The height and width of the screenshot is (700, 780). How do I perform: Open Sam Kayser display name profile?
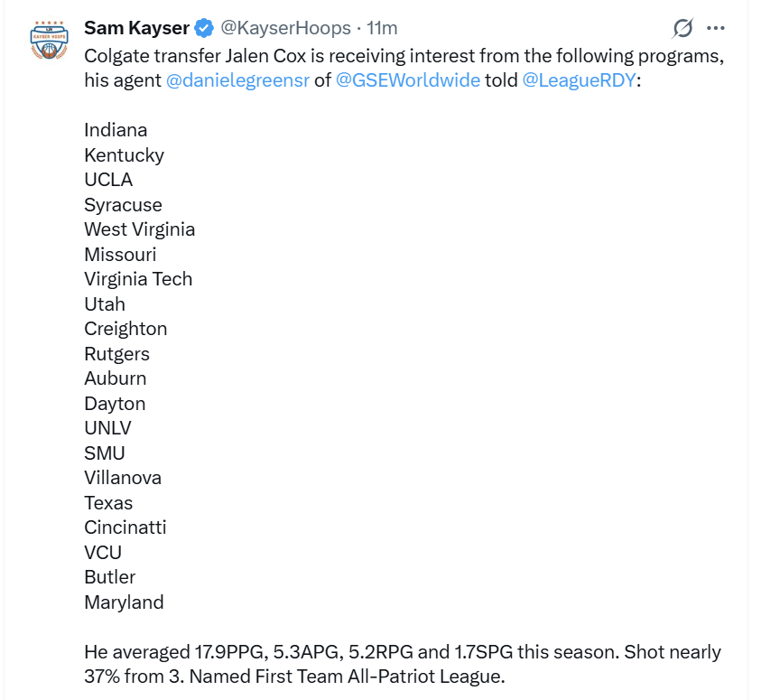[x=136, y=28]
